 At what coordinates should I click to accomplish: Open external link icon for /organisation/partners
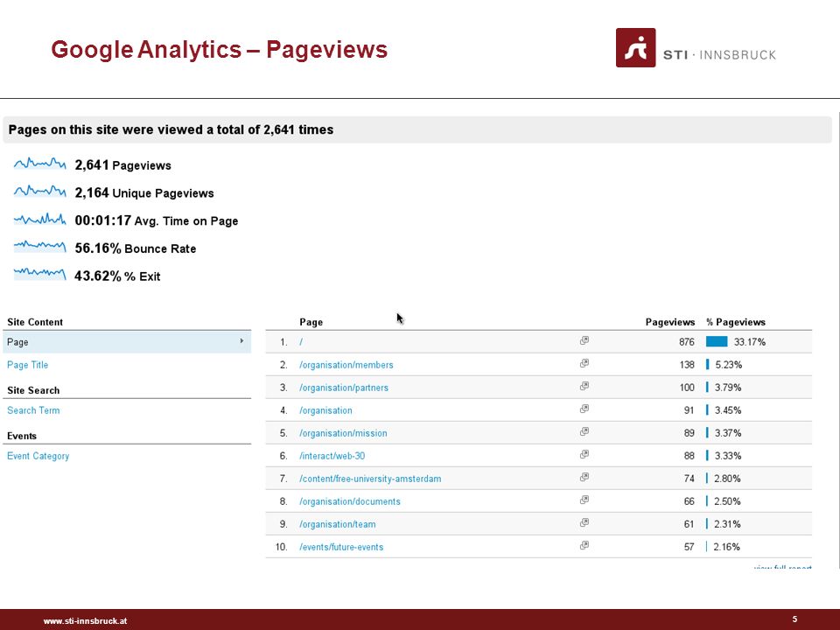pos(584,386)
